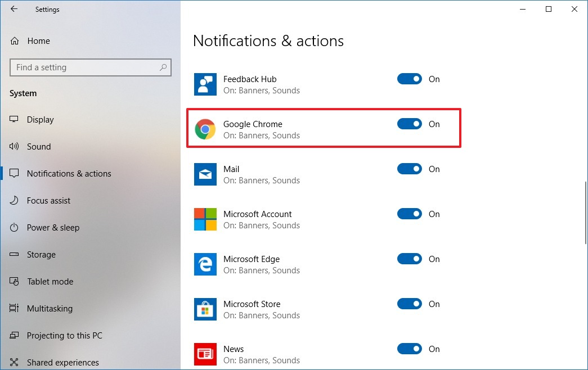
Task: Minimize the Settings window
Action: click(x=523, y=9)
